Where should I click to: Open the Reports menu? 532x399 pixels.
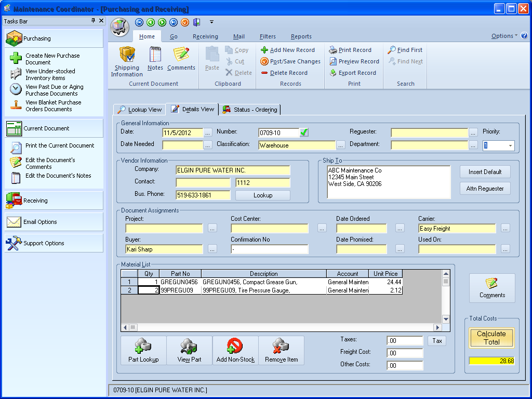pyautogui.click(x=301, y=36)
